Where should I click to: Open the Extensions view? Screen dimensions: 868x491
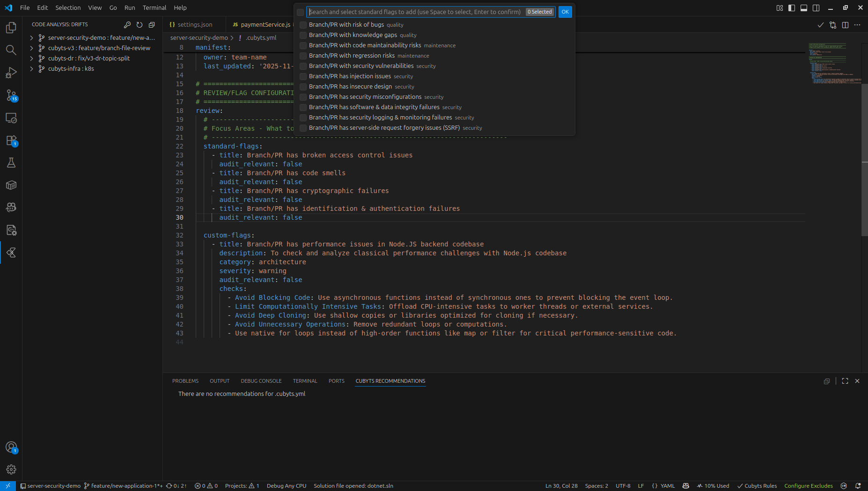pos(11,141)
